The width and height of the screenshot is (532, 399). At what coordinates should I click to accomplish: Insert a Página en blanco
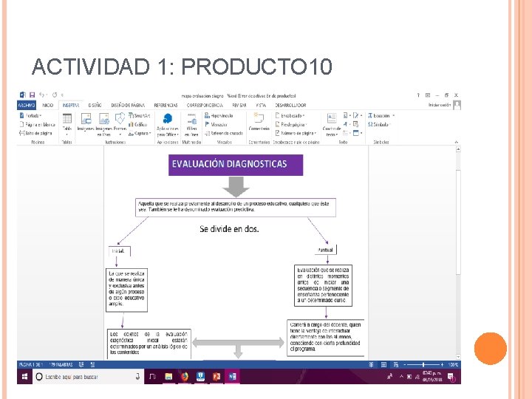pos(37,125)
